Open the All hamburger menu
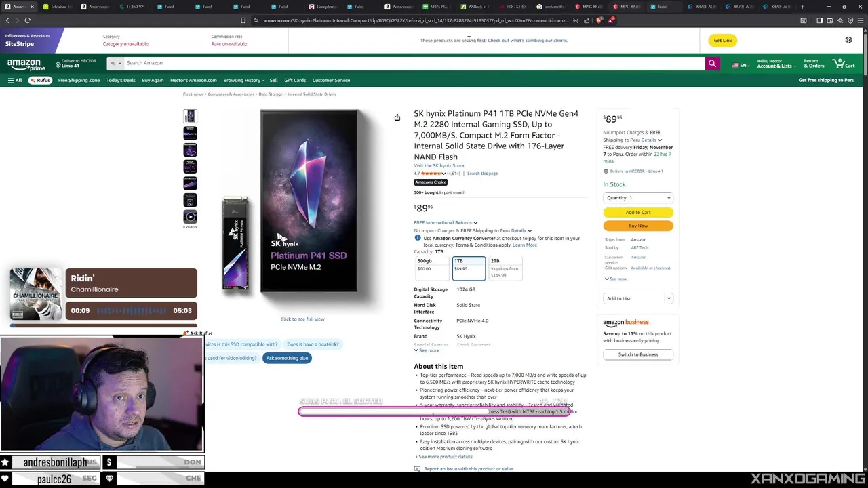Image resolution: width=868 pixels, height=488 pixels. coord(15,80)
